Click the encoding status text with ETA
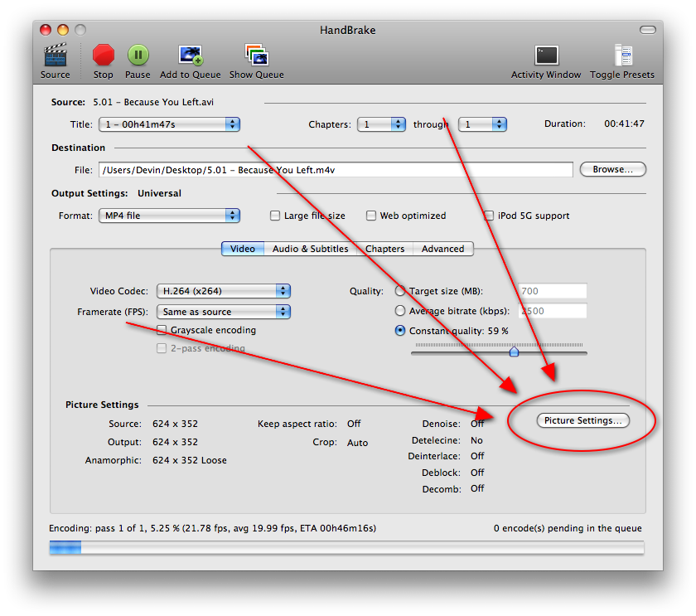 (x=213, y=528)
